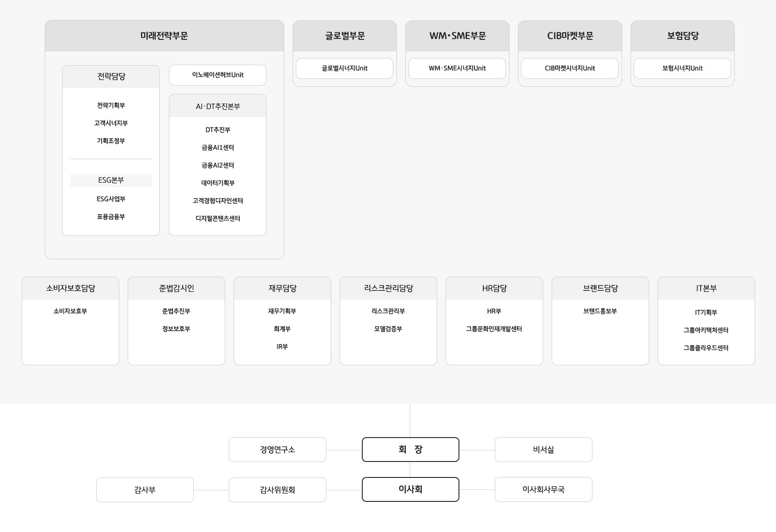The width and height of the screenshot is (776, 532).
Task: Select 그룹클라우드센터 under IT본부
Action: click(705, 348)
